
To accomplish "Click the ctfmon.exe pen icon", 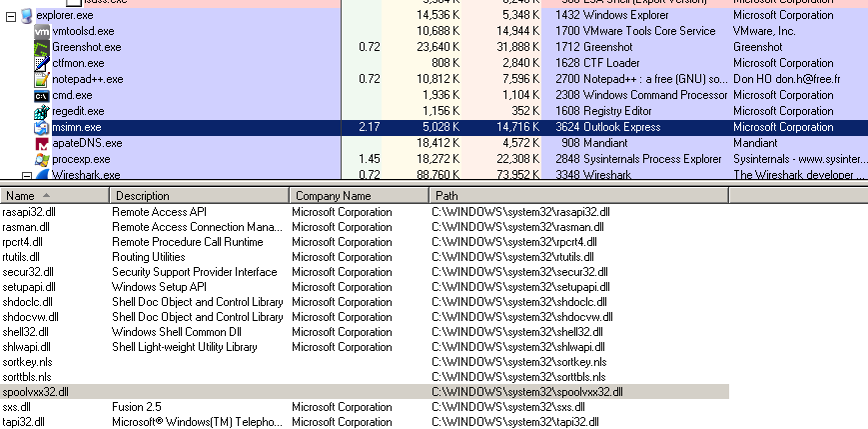I will coord(42,63).
